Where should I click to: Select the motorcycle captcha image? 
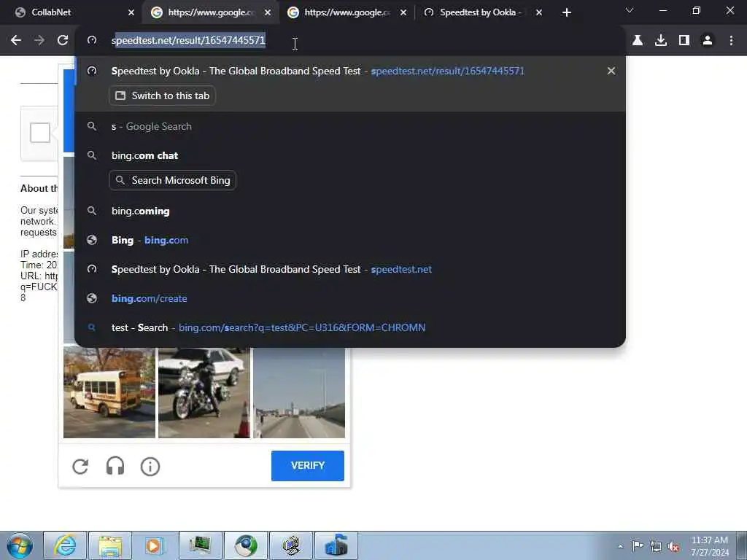coord(204,393)
